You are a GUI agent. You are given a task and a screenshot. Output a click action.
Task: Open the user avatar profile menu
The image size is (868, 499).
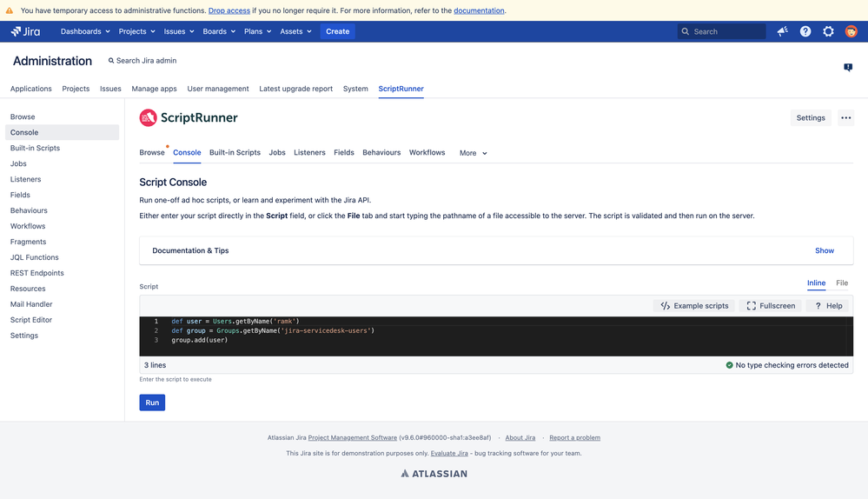click(x=851, y=31)
